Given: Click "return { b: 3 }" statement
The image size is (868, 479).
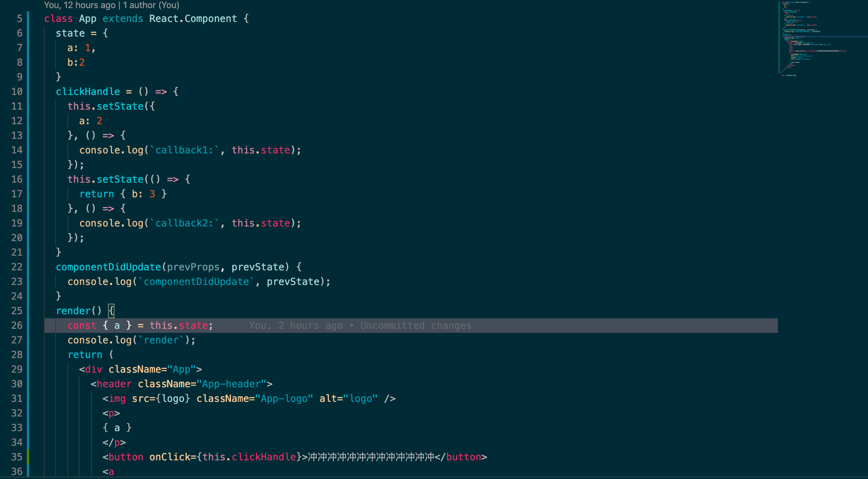Looking at the screenshot, I should 123,194.
